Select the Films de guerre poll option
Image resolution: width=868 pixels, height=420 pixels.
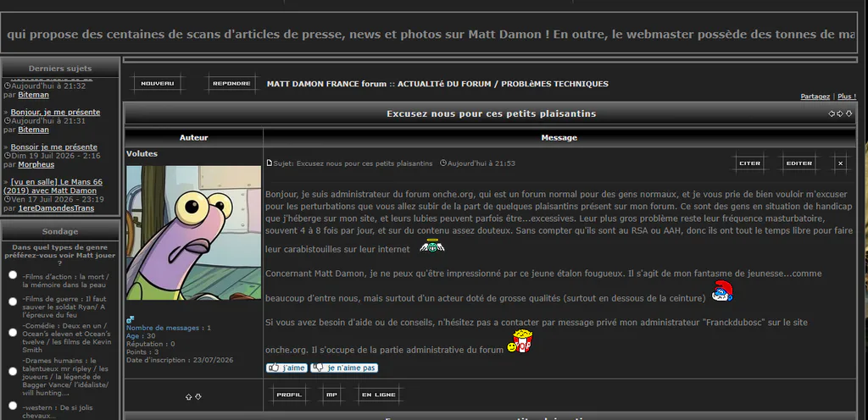click(13, 301)
